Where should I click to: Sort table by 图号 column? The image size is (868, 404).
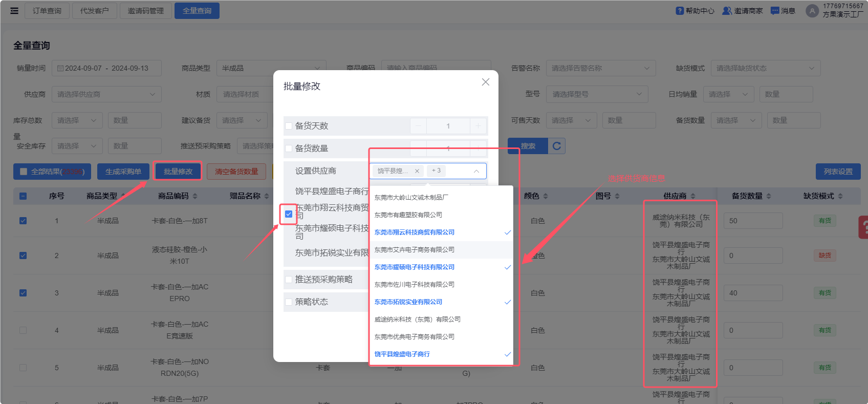click(617, 196)
